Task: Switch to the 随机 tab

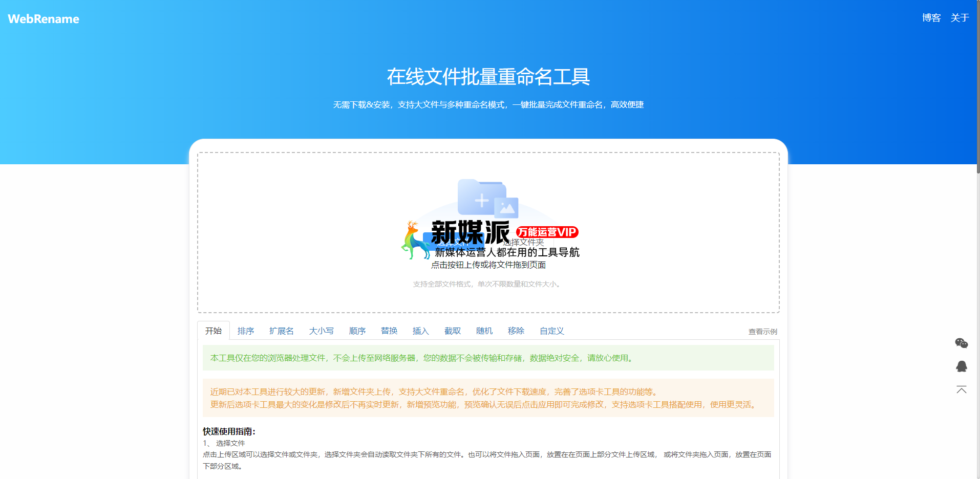Action: tap(484, 331)
